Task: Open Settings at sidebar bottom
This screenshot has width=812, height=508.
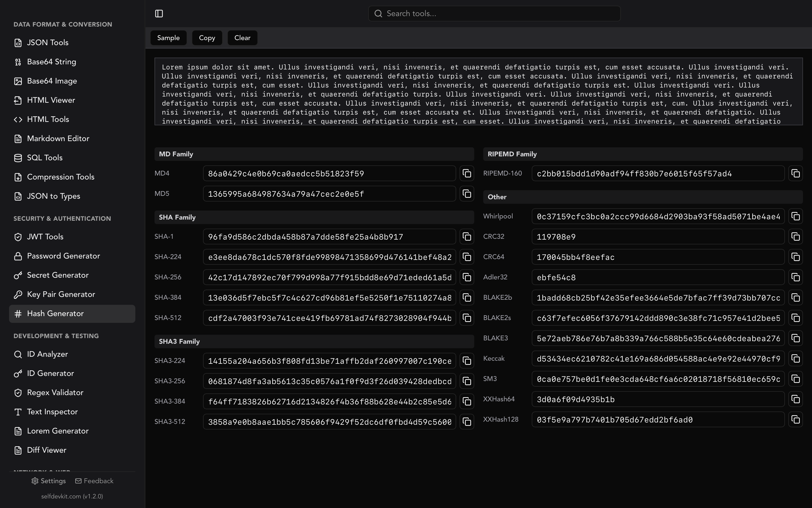Action: (49, 481)
